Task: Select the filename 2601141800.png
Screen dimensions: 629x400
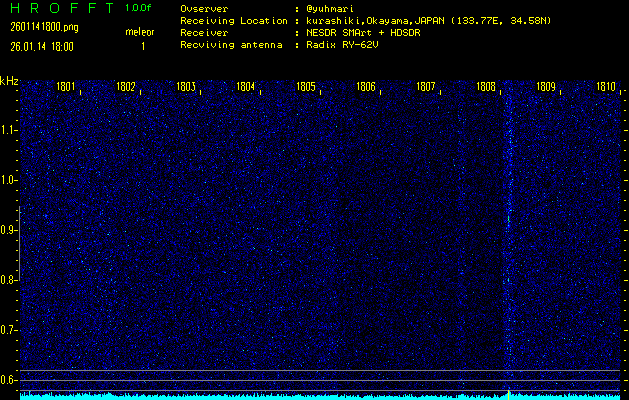Action: coord(44,27)
